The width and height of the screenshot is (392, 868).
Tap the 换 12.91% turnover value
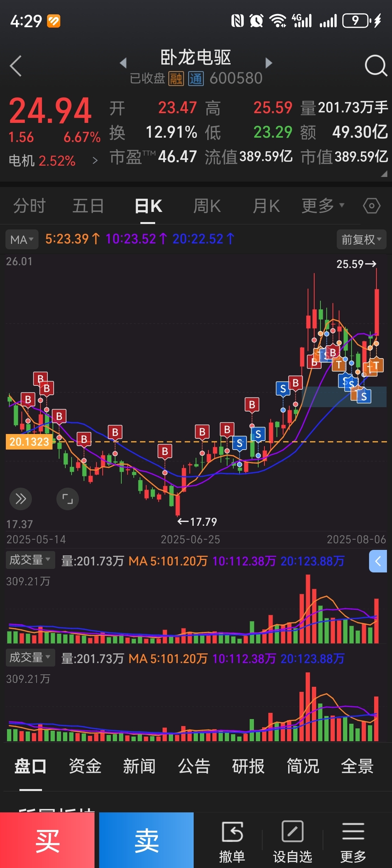(x=171, y=132)
